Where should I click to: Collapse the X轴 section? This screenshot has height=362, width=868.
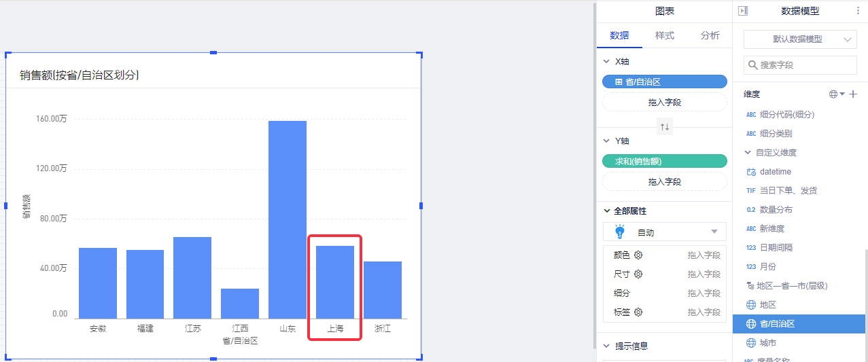coord(606,61)
